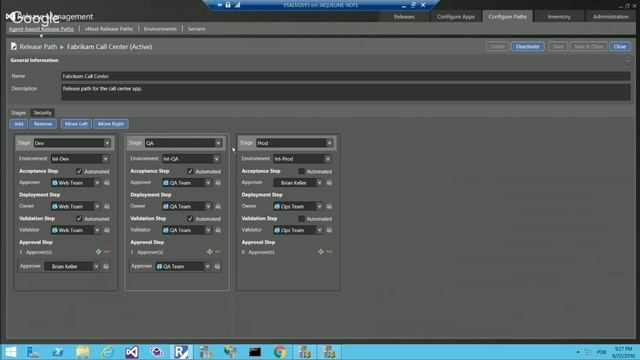Screen dimensions: 640x360
Task: Open the Inventory tab
Action: click(559, 17)
